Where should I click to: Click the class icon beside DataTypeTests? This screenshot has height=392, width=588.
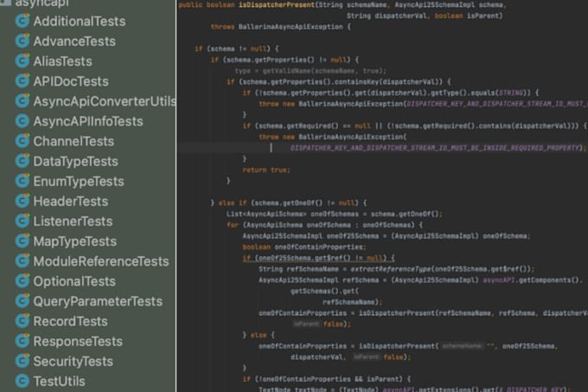pos(22,161)
